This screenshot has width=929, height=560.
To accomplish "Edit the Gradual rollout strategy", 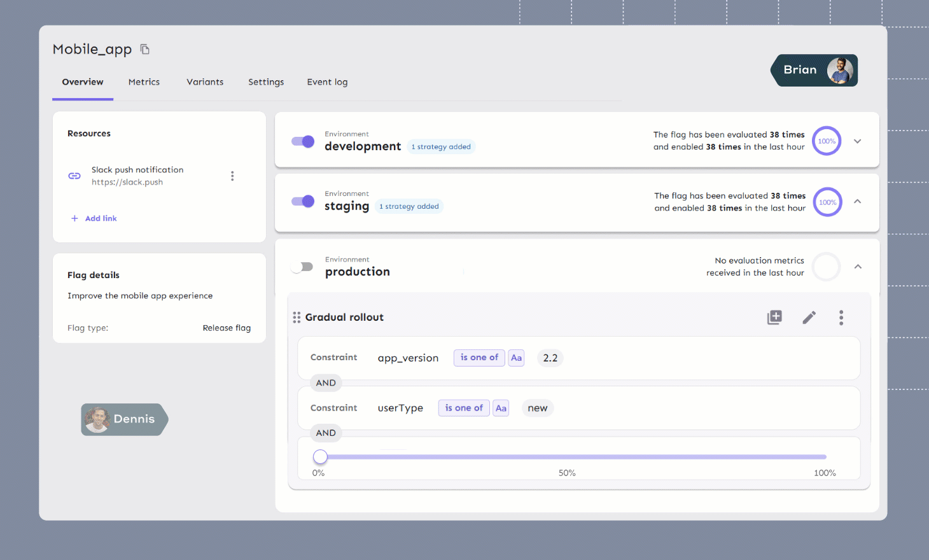I will pyautogui.click(x=809, y=318).
